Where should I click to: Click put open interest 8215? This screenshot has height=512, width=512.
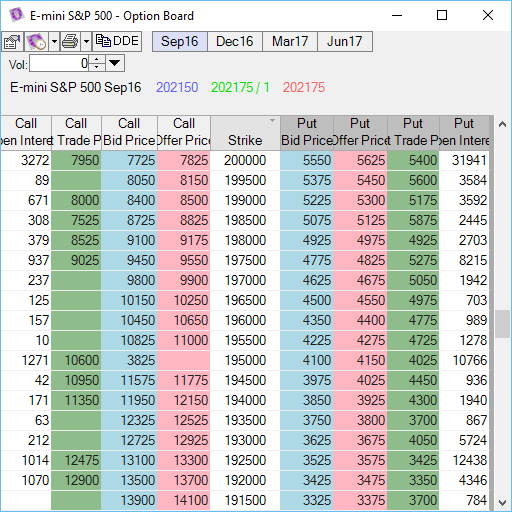point(465,261)
